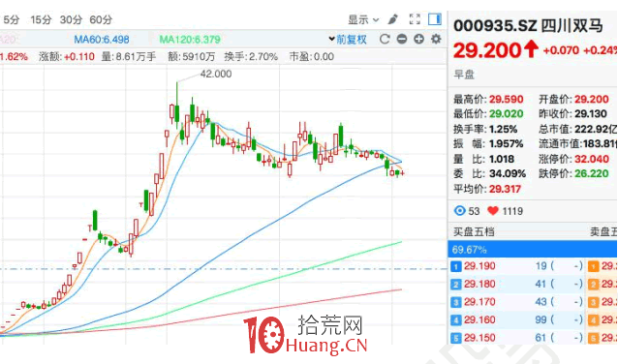Click buy level 3 price 29.170
The height and width of the screenshot is (364, 618).
[479, 302]
